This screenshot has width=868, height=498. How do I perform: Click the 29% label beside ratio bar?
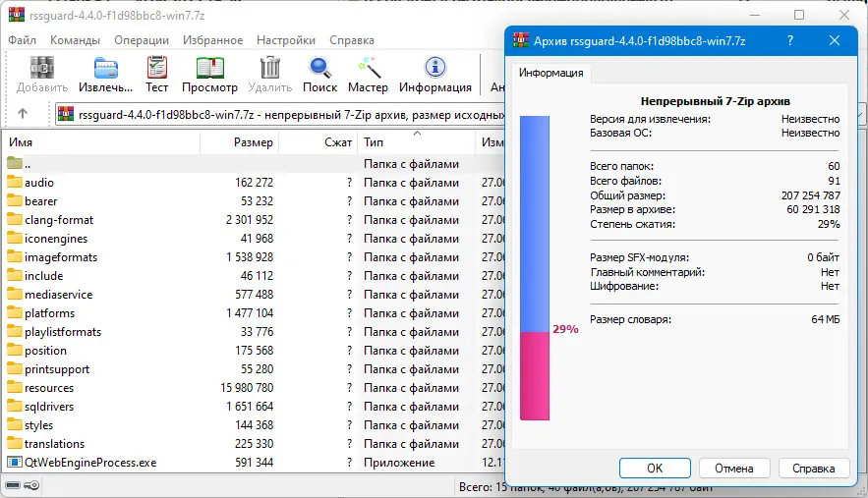[565, 329]
